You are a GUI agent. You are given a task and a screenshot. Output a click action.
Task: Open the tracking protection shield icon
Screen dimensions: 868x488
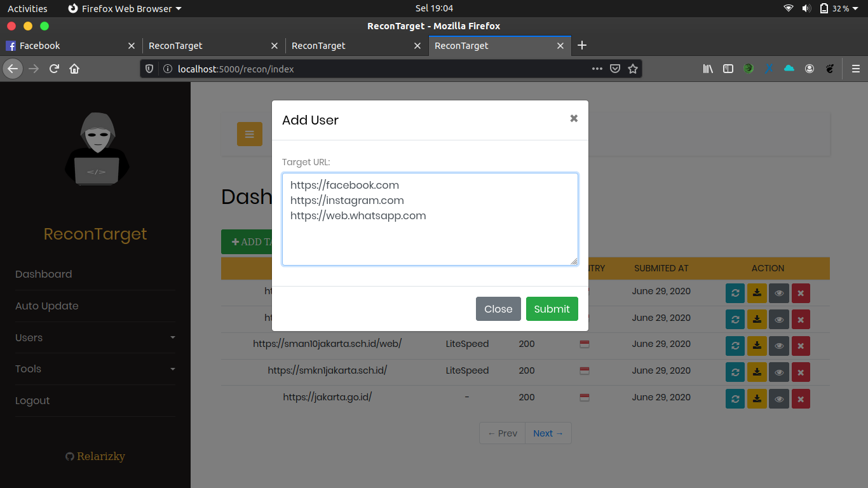point(149,69)
